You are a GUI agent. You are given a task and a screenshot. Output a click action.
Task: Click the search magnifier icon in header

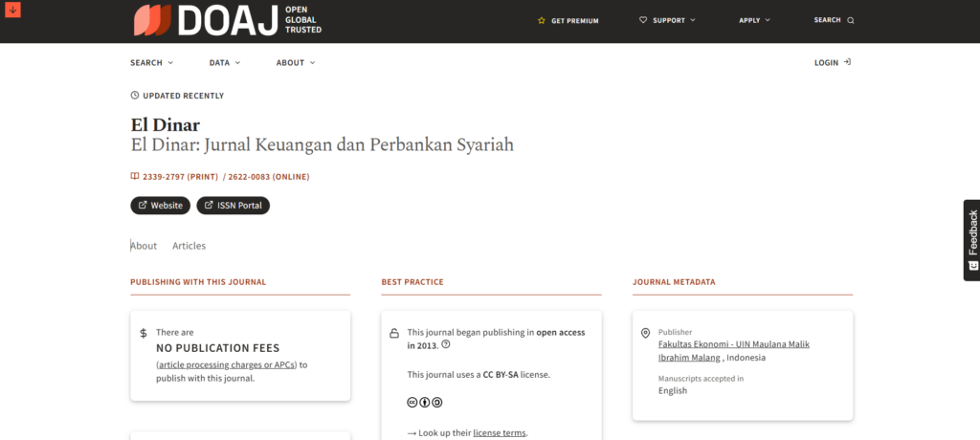pyautogui.click(x=851, y=20)
